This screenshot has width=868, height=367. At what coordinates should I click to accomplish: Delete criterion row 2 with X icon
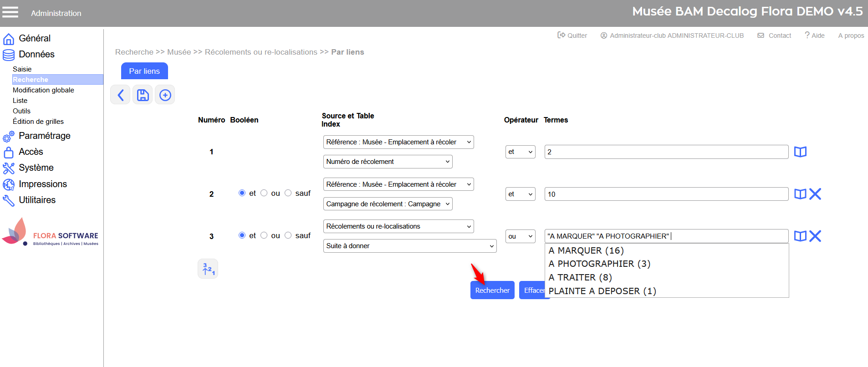(815, 194)
